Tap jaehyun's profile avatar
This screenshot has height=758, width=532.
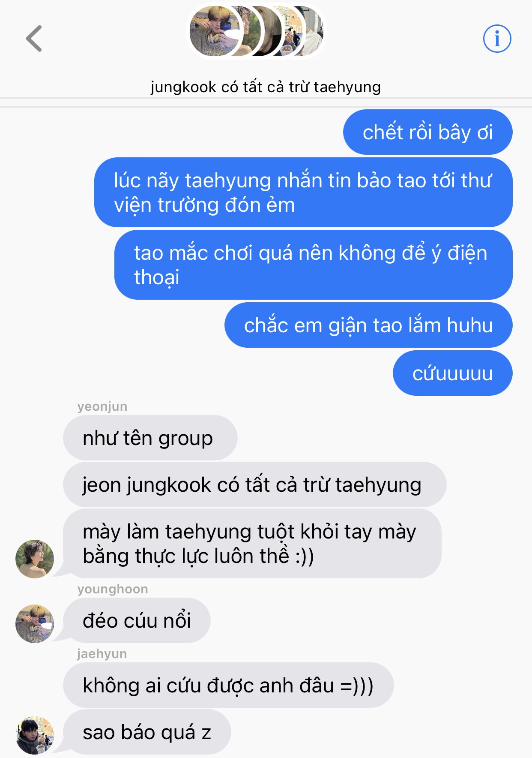(35, 735)
